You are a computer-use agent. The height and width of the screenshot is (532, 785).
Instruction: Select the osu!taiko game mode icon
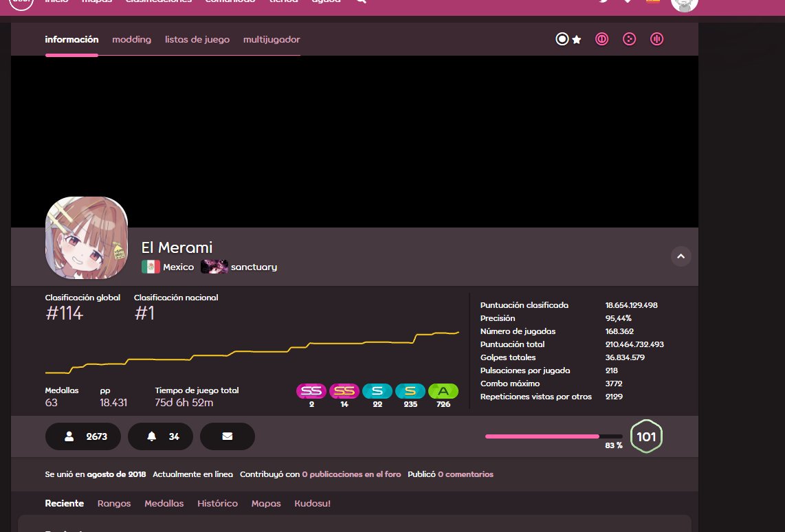601,39
